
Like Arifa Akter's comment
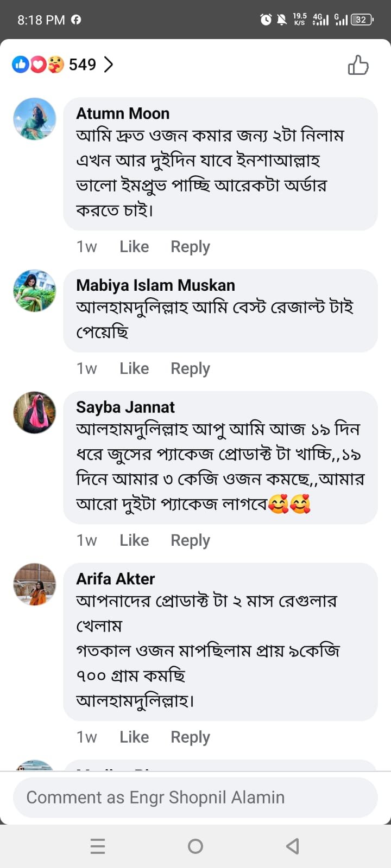[134, 737]
